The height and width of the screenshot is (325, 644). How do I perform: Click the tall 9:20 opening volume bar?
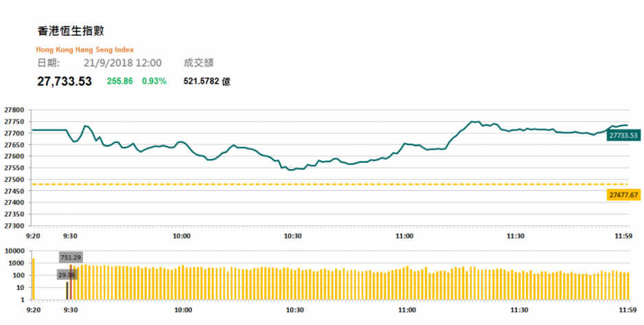34,279
